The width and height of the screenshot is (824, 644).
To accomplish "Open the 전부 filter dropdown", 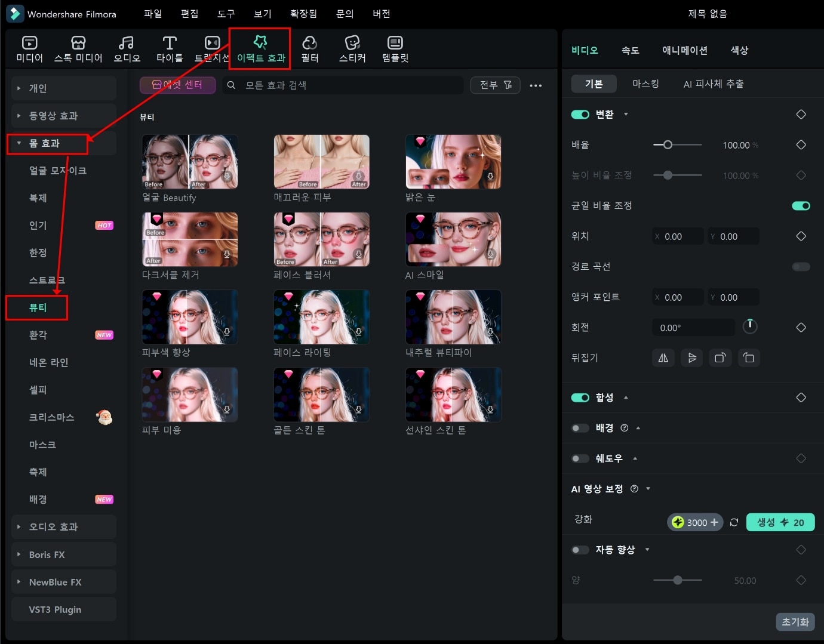I will [x=495, y=85].
